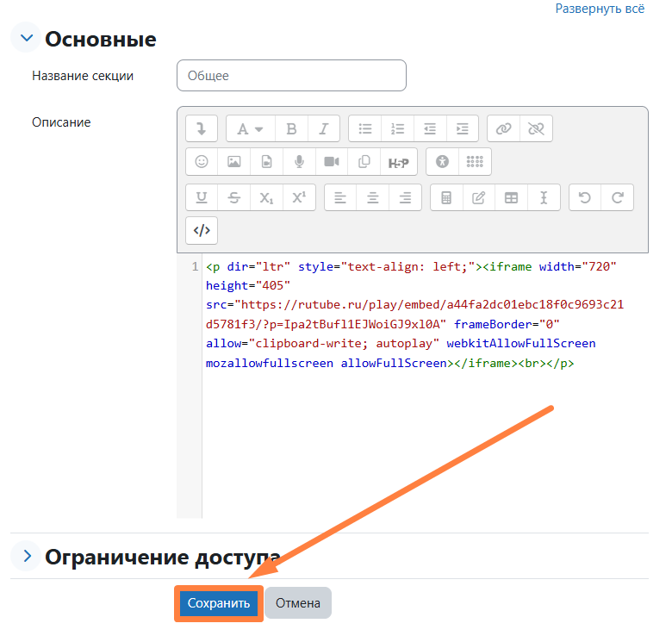Image resolution: width=672 pixels, height=642 pixels.
Task: Apply italic formatting
Action: point(323,129)
